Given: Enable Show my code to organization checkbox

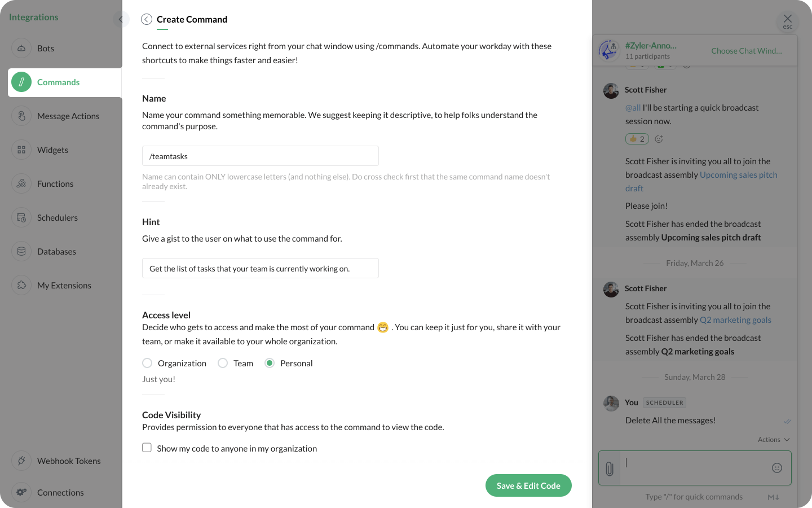Looking at the screenshot, I should (x=147, y=448).
